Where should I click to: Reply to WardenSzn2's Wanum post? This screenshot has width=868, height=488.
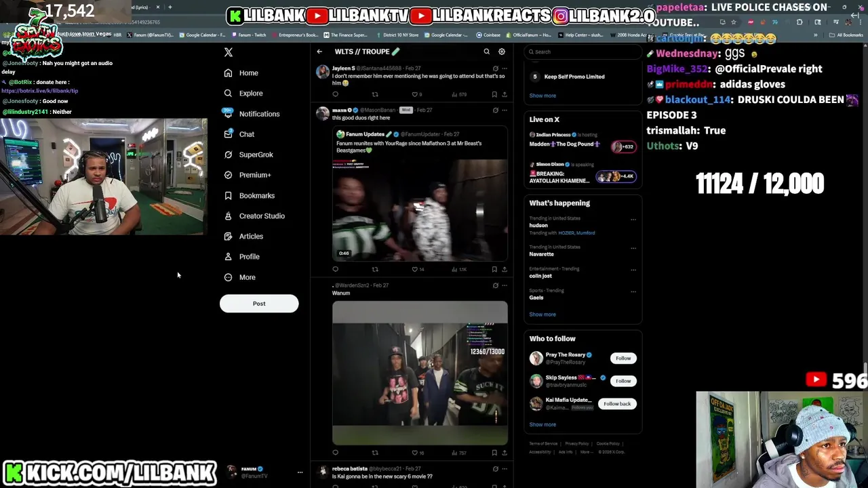tap(335, 453)
